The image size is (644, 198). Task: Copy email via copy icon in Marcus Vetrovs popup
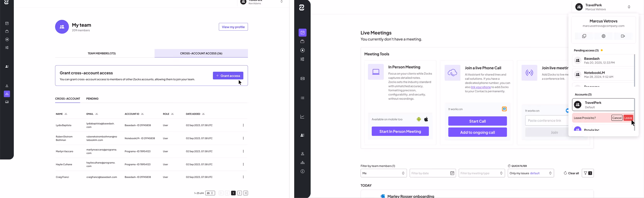point(584,36)
